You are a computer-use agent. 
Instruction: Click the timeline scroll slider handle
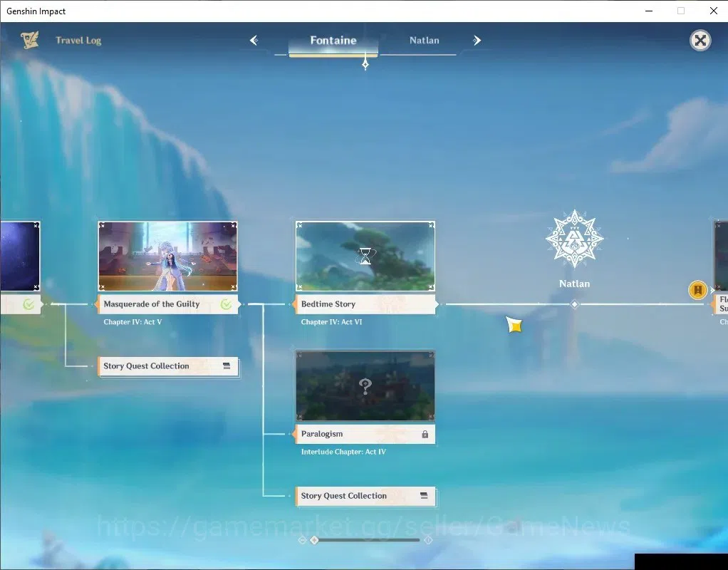[x=314, y=540]
